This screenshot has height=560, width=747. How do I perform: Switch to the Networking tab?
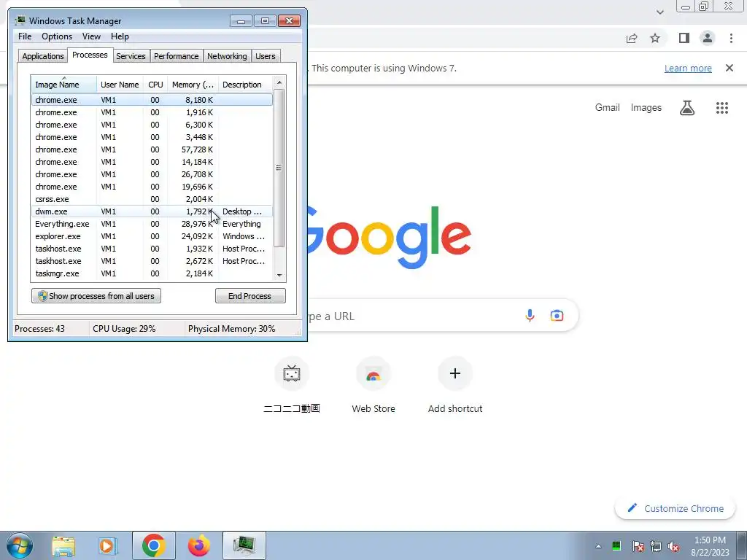click(227, 56)
